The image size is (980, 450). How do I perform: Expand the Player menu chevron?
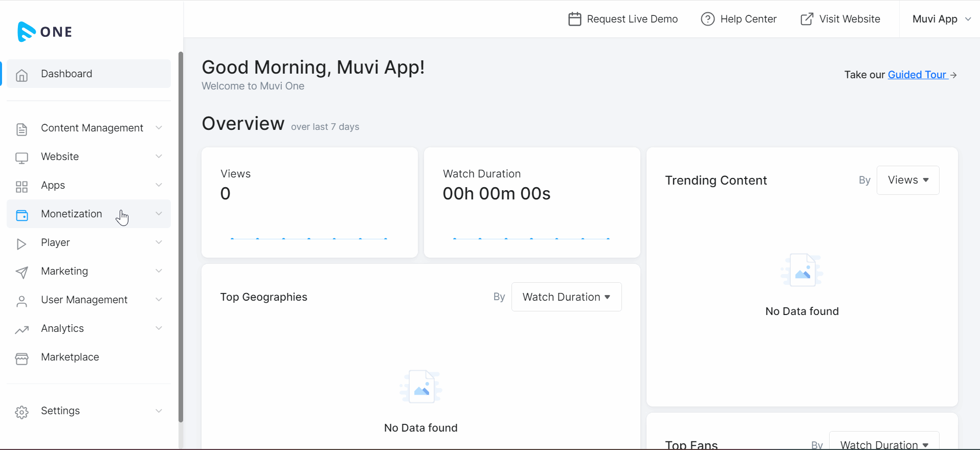159,242
